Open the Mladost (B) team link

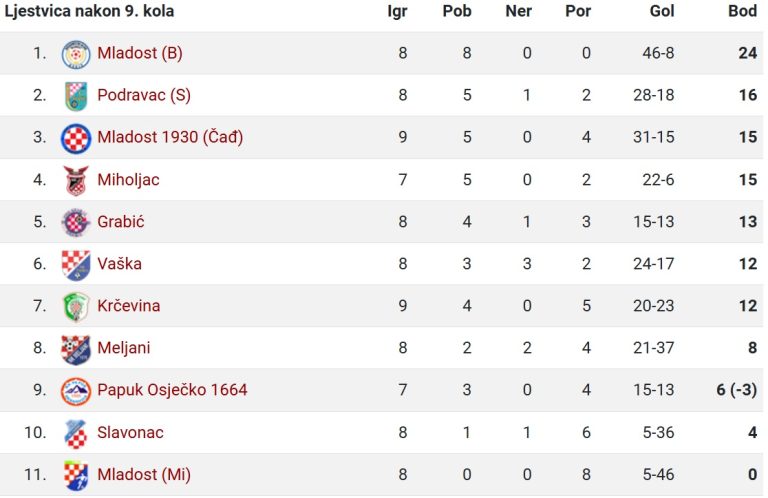[140, 53]
